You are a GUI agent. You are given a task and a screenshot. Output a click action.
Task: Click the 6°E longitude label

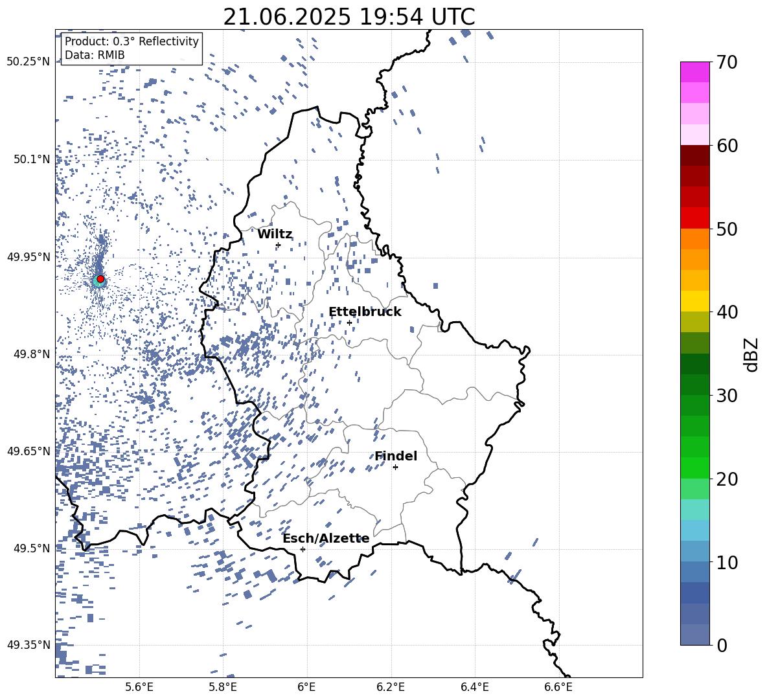tap(306, 687)
